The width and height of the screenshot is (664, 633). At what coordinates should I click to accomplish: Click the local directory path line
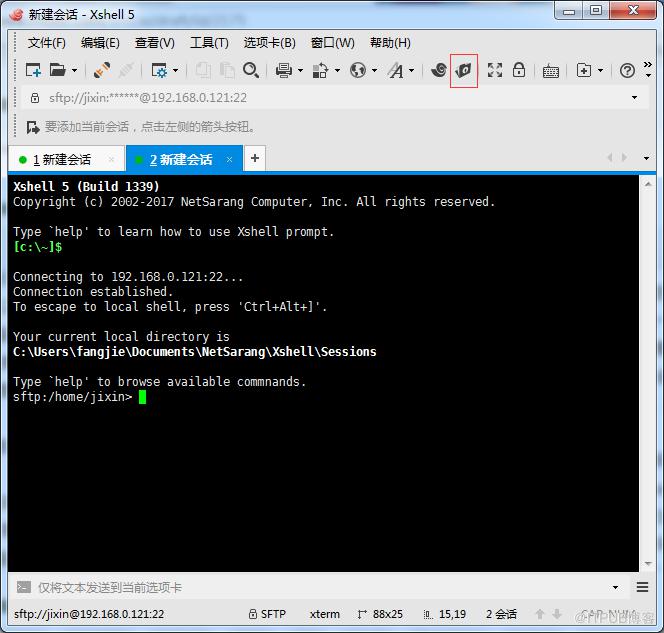[x=195, y=351]
